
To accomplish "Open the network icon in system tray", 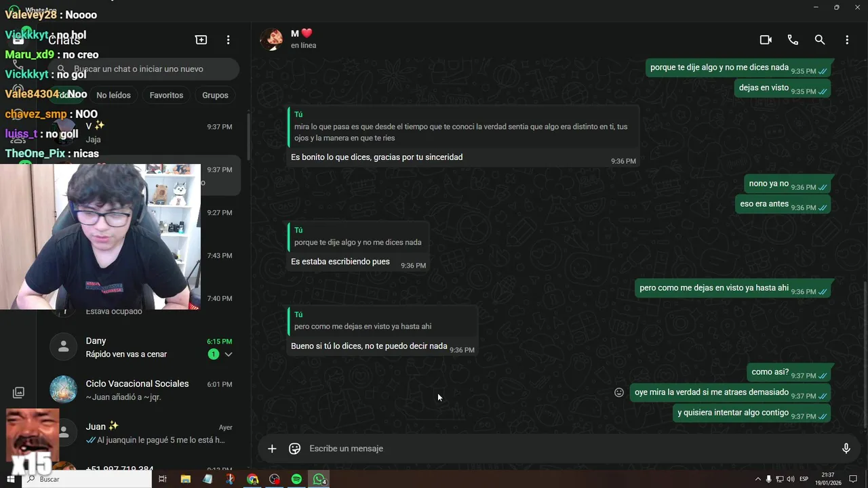I will point(779,479).
